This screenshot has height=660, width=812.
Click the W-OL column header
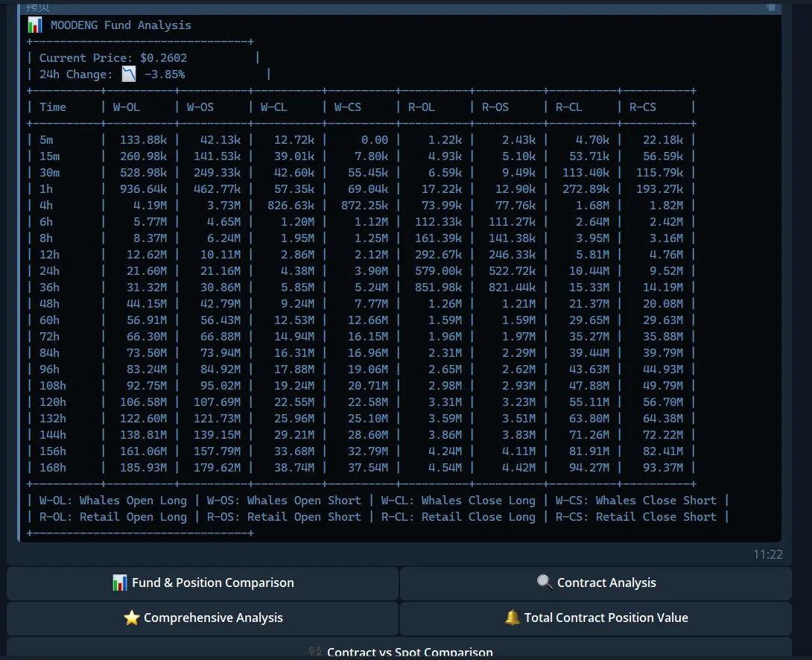pos(127,107)
